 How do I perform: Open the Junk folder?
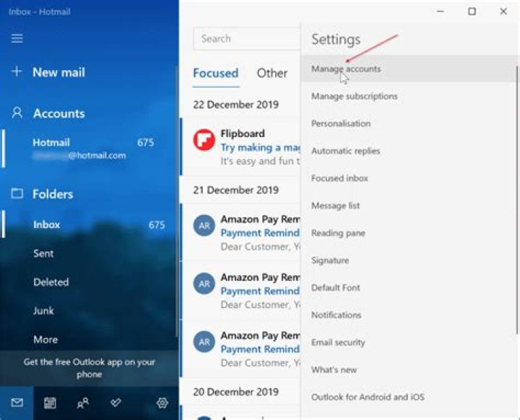[x=43, y=311]
